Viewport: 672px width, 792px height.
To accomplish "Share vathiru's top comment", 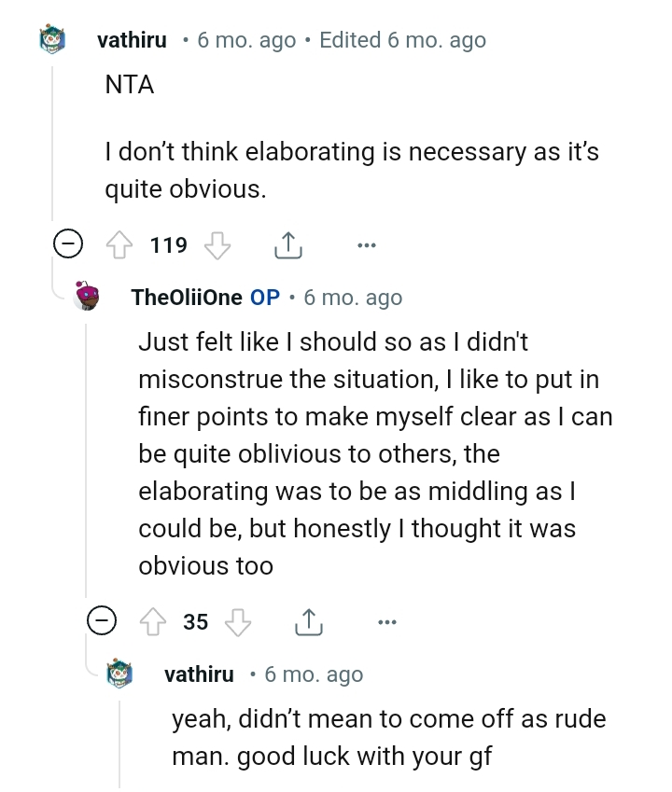I will [x=287, y=244].
